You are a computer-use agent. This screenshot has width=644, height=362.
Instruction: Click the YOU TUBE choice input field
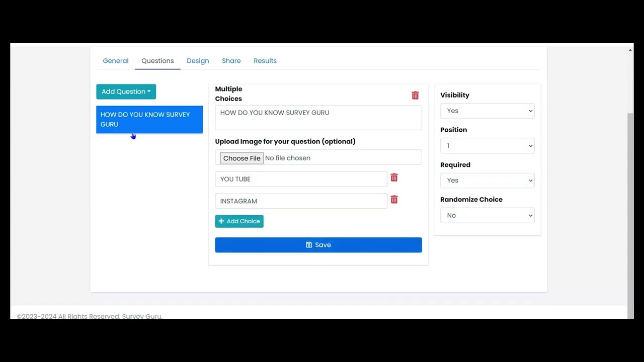301,179
